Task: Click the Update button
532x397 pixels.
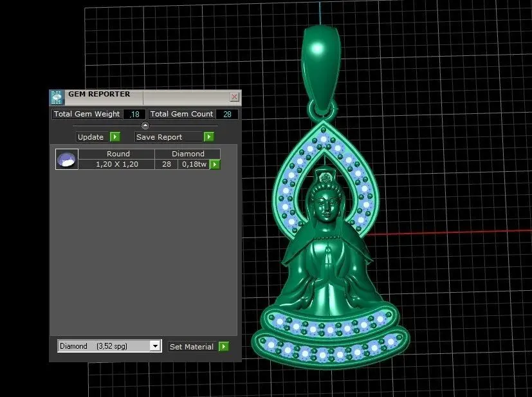Action: [91, 137]
